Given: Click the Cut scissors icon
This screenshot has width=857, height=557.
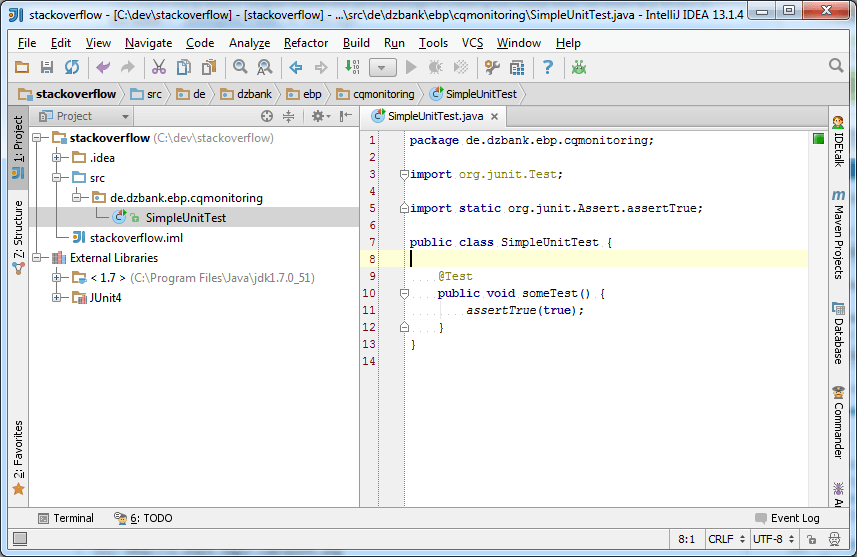Looking at the screenshot, I should [158, 67].
